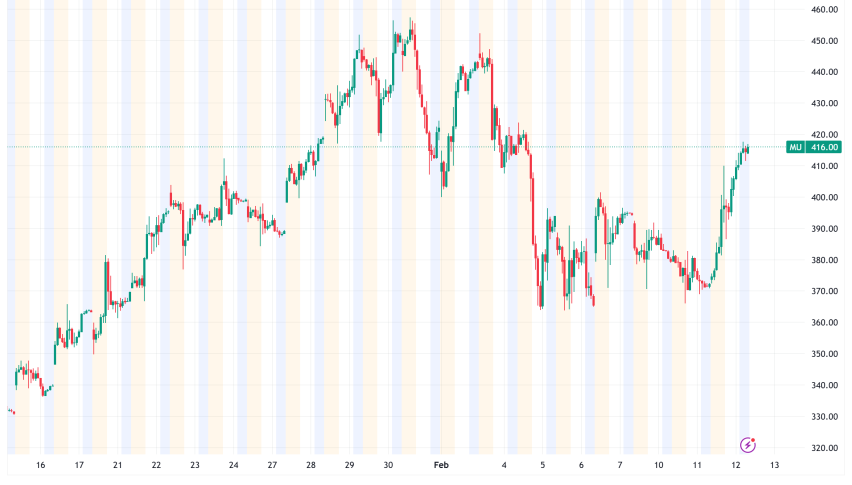Select date 12 on the time axis

tap(736, 466)
